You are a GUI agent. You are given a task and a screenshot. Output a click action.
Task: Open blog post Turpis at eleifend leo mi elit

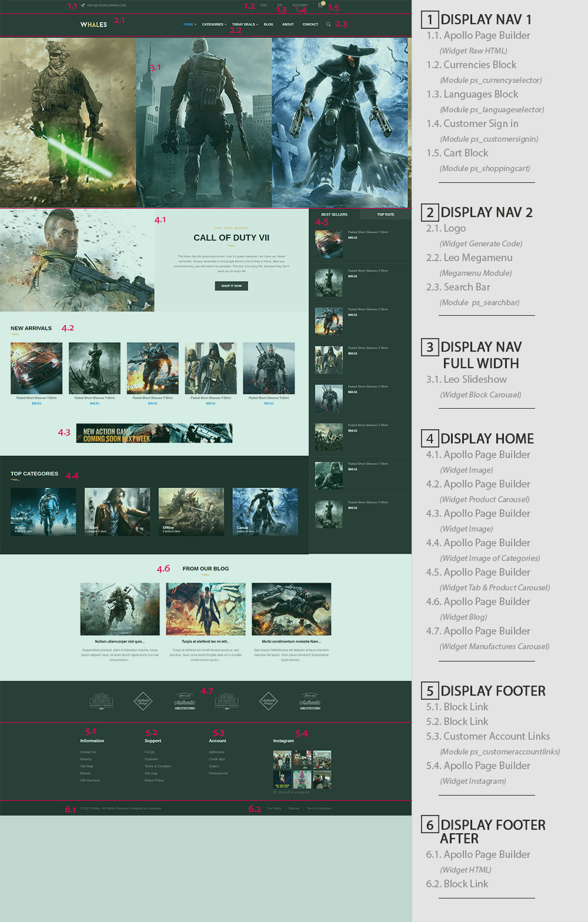[205, 642]
